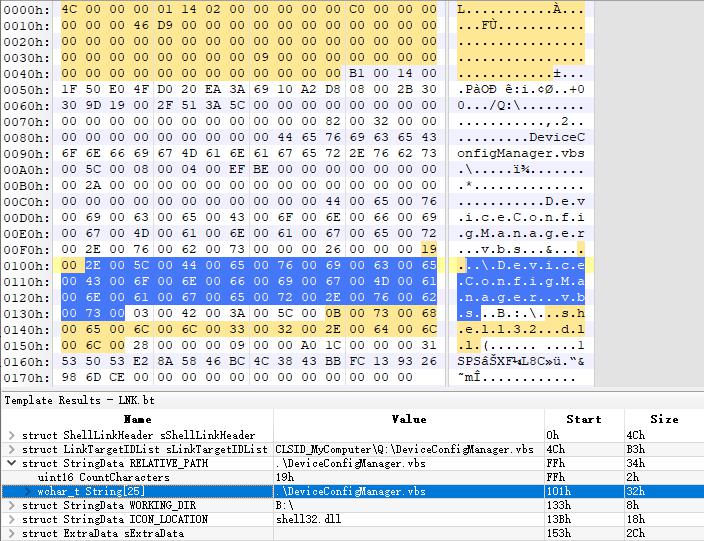Click address label 0000h
Screen dimensions: 704x541
(27, 9)
